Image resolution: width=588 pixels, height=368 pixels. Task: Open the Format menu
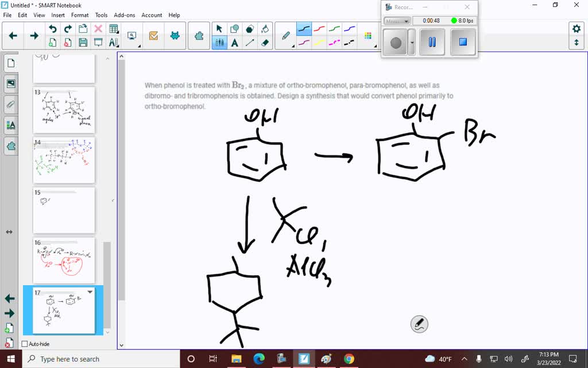point(80,15)
